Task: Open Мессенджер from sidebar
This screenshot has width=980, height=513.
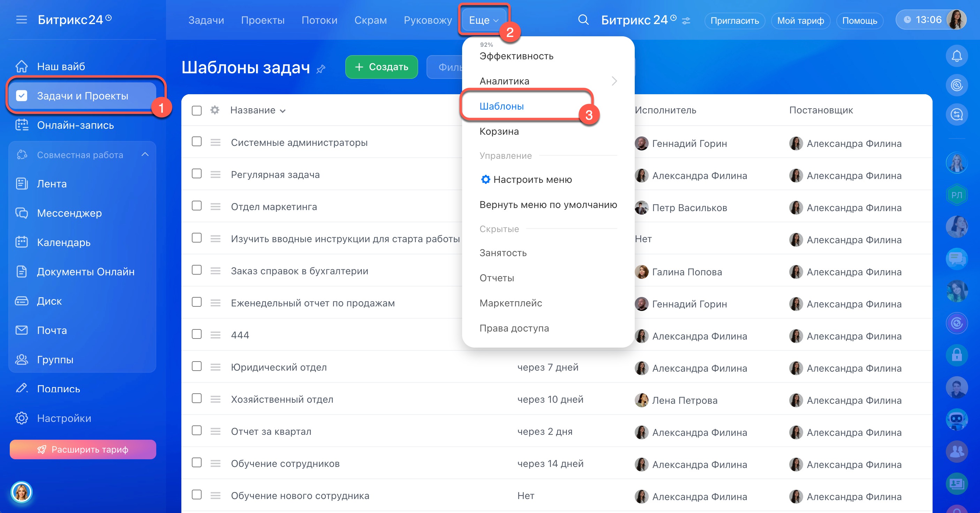Action: (x=69, y=213)
